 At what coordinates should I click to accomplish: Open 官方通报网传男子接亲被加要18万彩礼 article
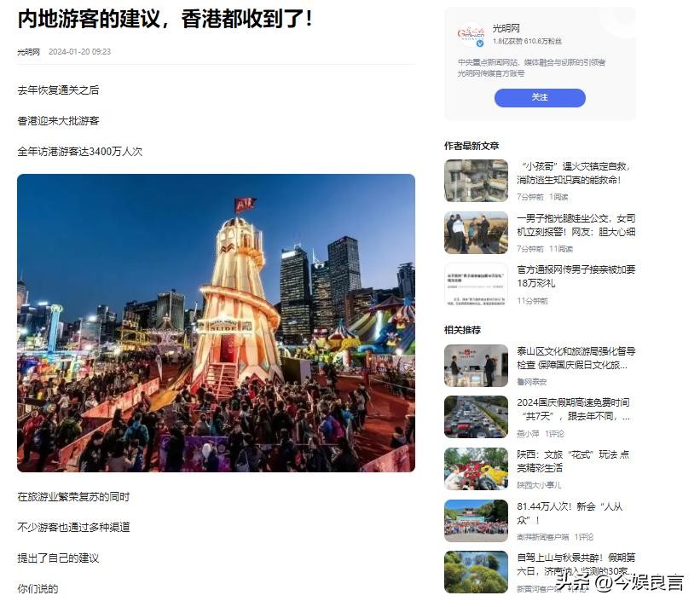tap(576, 276)
